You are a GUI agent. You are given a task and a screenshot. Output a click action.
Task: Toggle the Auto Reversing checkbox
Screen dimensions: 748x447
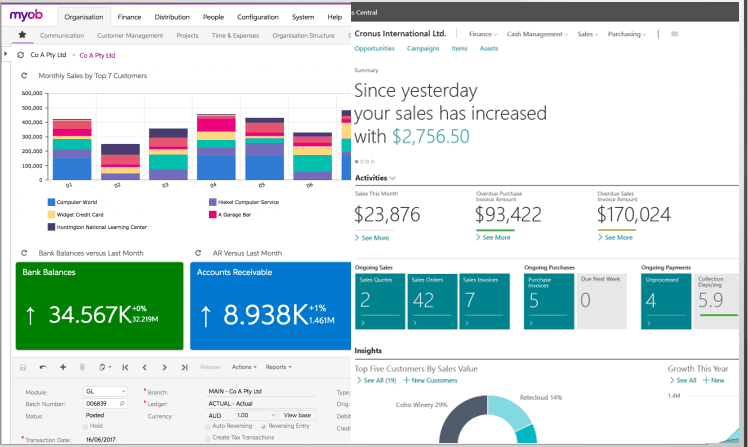click(208, 426)
